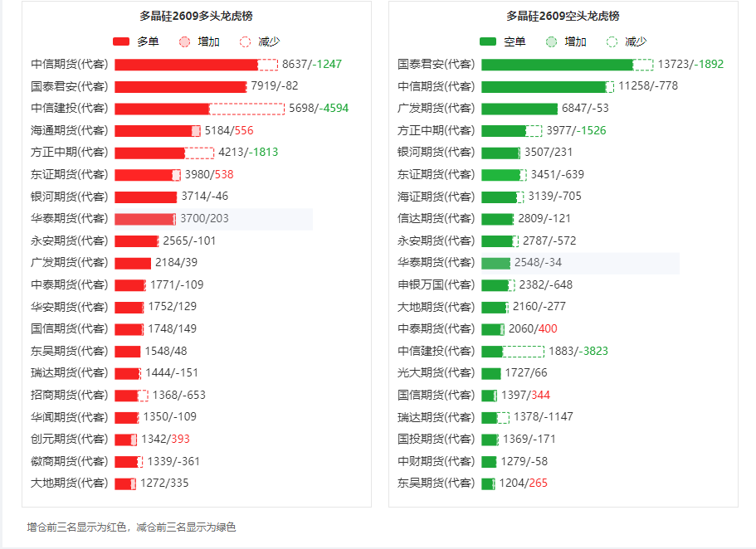756x549 pixels.
Task: Toggle the green 增加 legend circle
Action: tap(566, 42)
